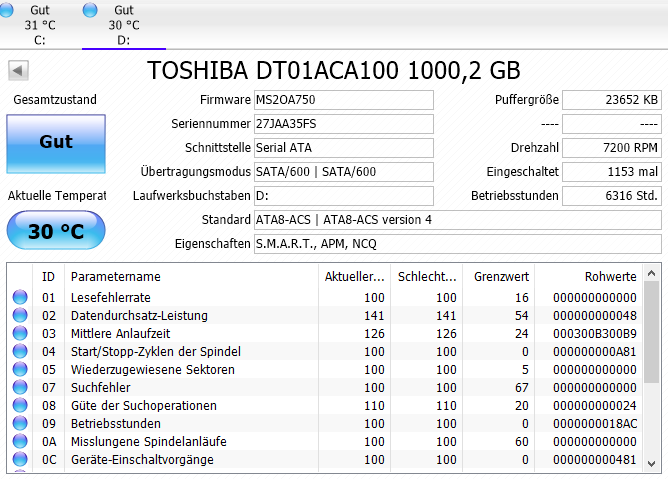Image resolution: width=668 pixels, height=479 pixels.
Task: Click the blue status circle of C: drive
Action: pos(6,10)
